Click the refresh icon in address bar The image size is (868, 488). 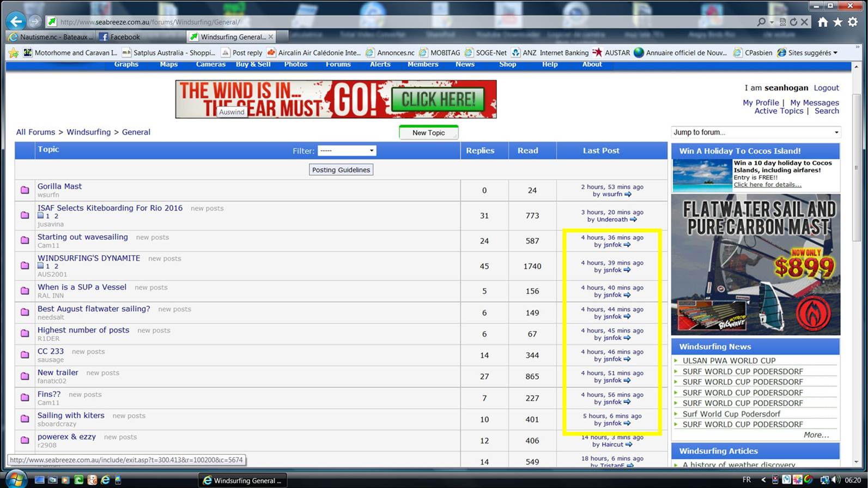[793, 22]
